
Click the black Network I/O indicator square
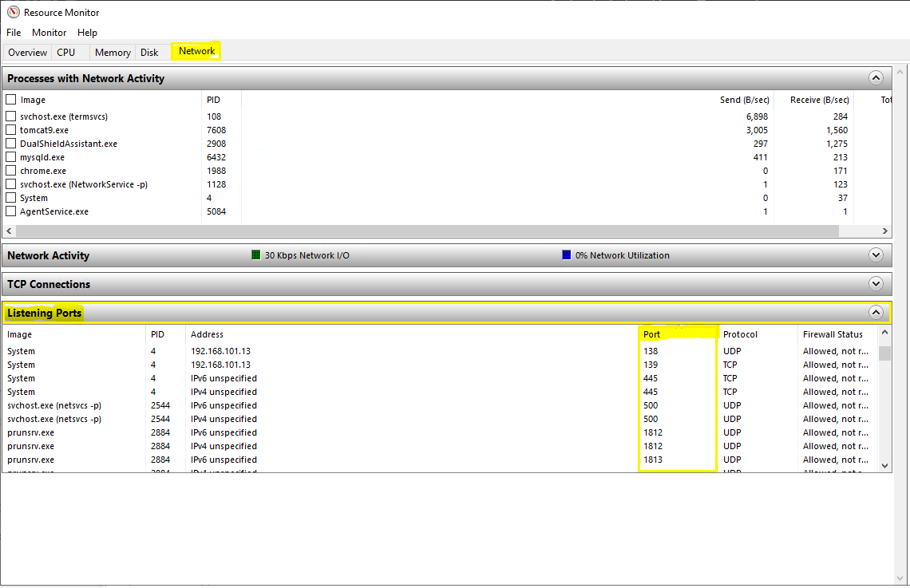coord(256,255)
